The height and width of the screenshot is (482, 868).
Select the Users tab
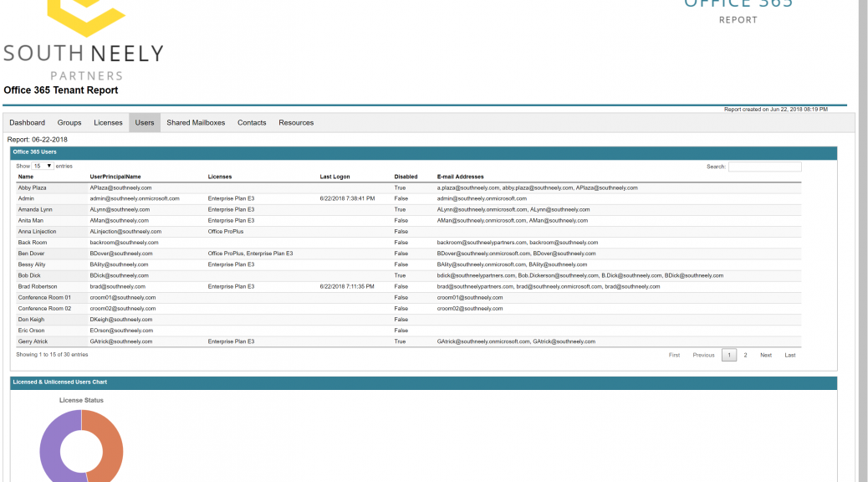coord(145,122)
